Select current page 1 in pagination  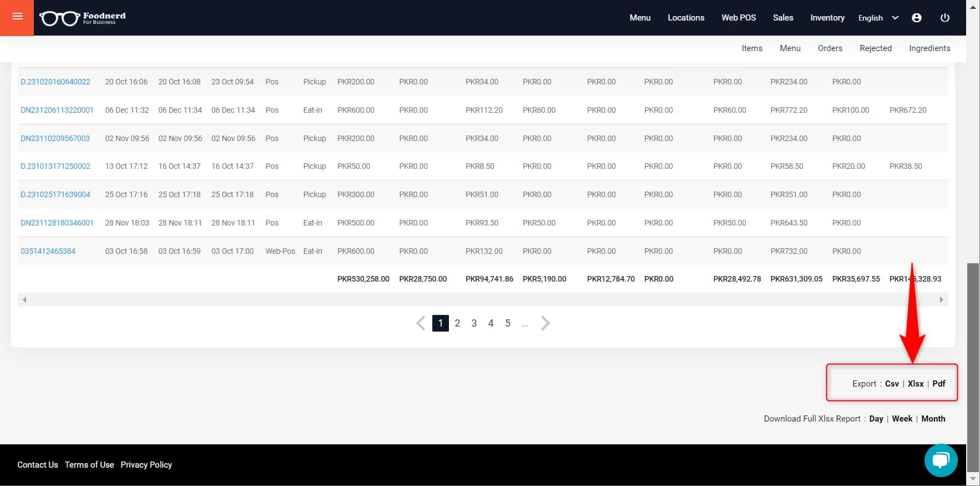[441, 323]
